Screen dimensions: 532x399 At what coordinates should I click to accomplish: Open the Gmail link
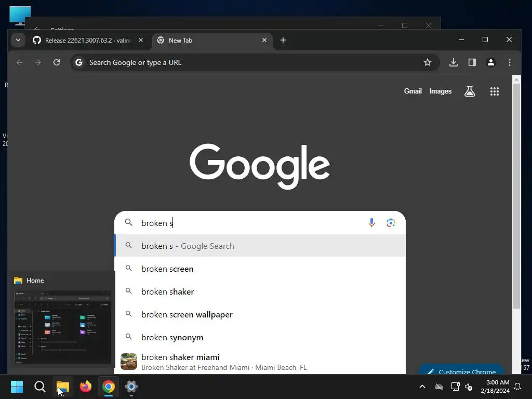413,91
